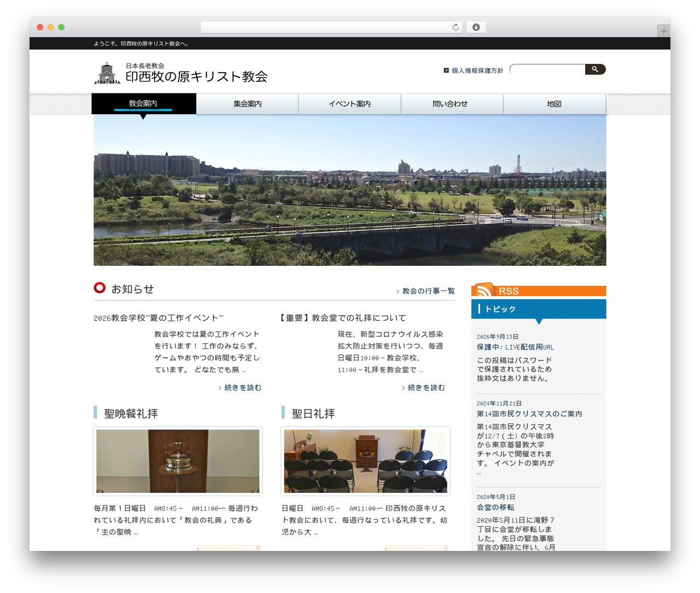700x593 pixels.
Task: Click the 印西牧の原キリスト教会 site title
Action: 197,77
